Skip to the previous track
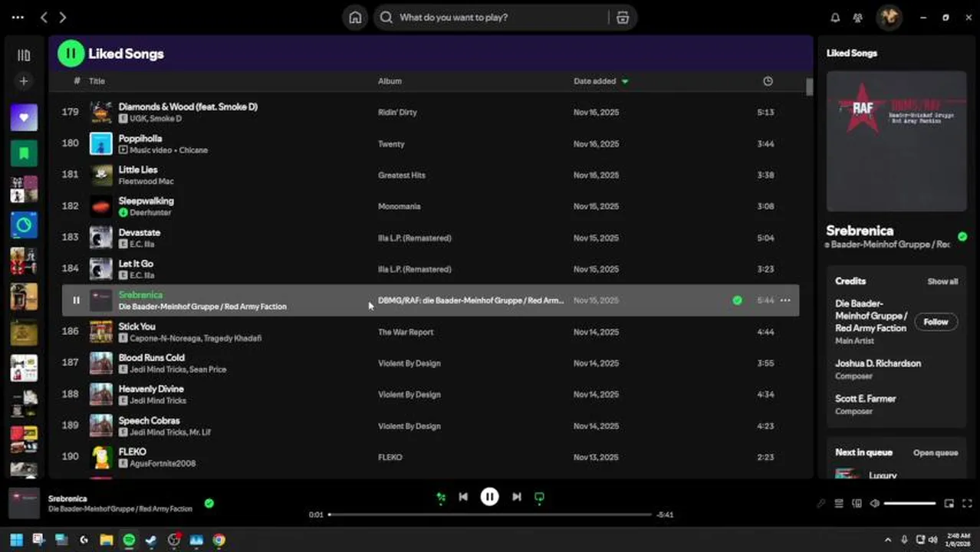 pos(463,497)
